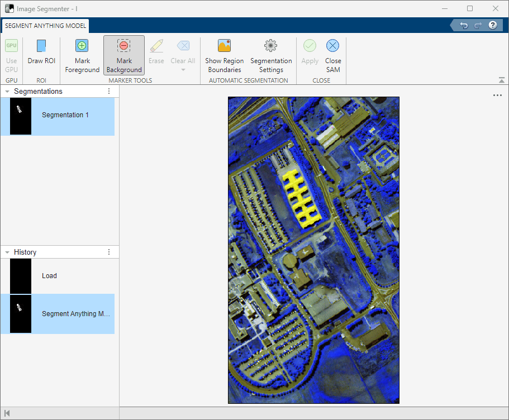Click the Redo arrow in the quick access bar
509x420 pixels.
coord(478,25)
